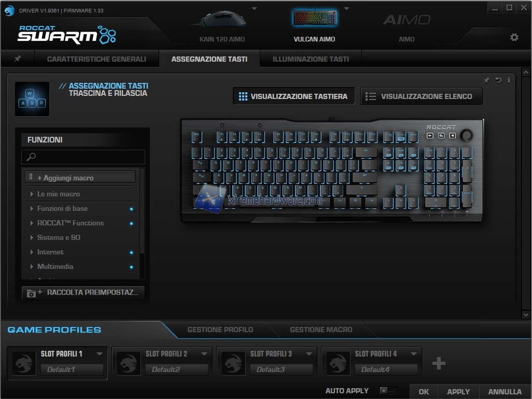Image resolution: width=532 pixels, height=399 pixels.
Task: Click the Aggiungi macro button
Action: pos(80,178)
